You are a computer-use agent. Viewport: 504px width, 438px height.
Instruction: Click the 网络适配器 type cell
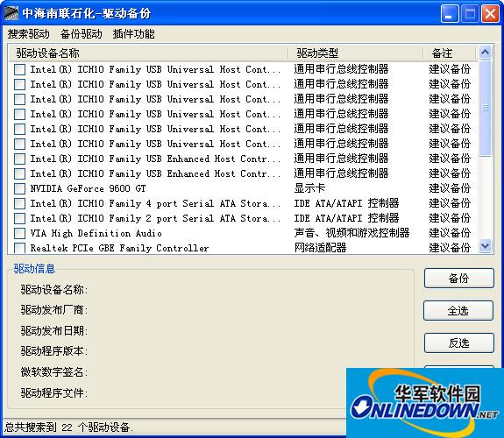tap(320, 248)
